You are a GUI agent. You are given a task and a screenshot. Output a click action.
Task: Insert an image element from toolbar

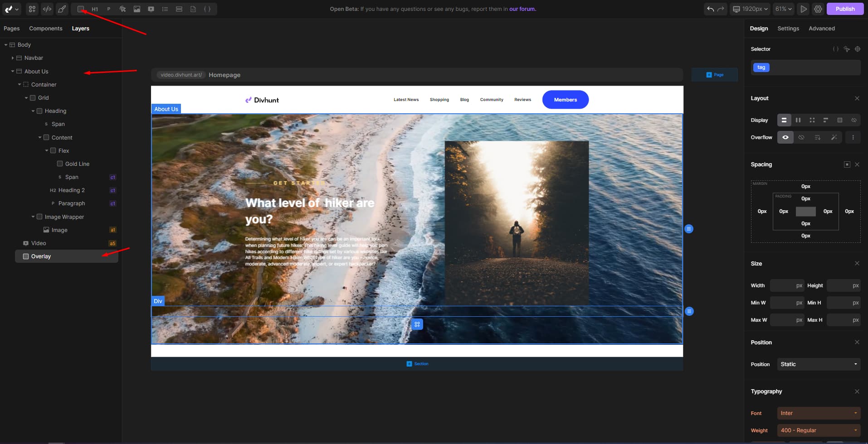[137, 9]
